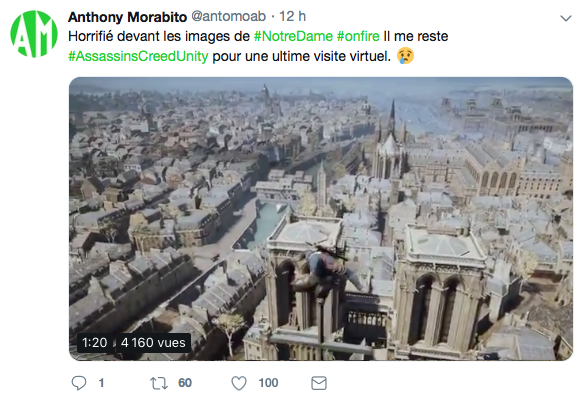The width and height of the screenshot is (584, 396).
Task: Click the 4 160 vues view counter
Action: point(153,342)
